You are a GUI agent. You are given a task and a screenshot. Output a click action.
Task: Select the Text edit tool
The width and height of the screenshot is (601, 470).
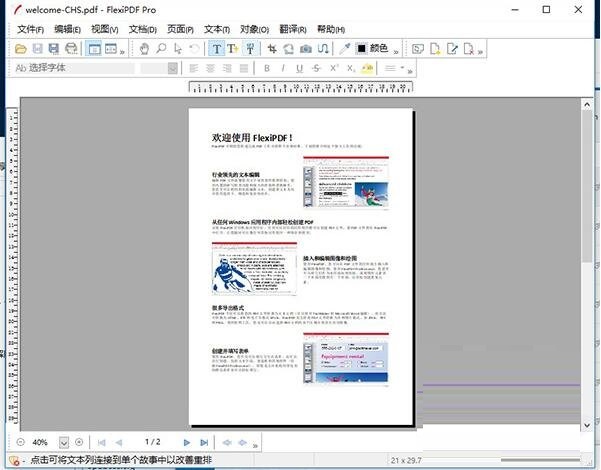pos(217,48)
